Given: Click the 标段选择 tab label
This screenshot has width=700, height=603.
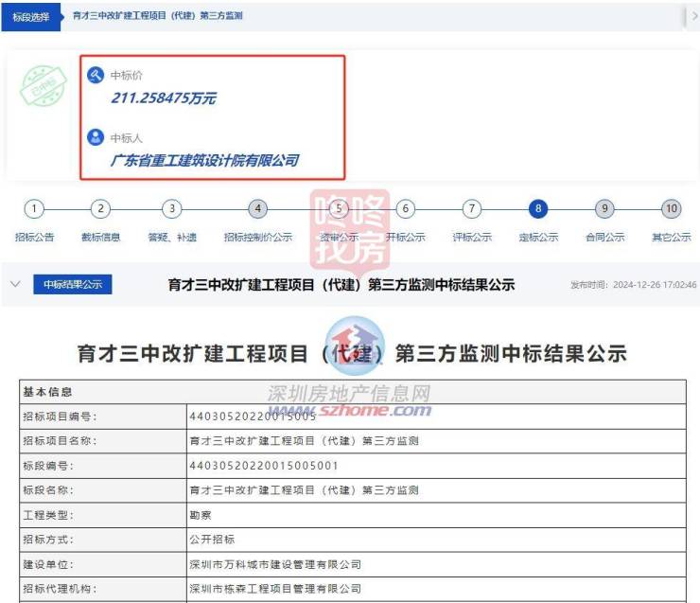Looking at the screenshot, I should tap(31, 17).
